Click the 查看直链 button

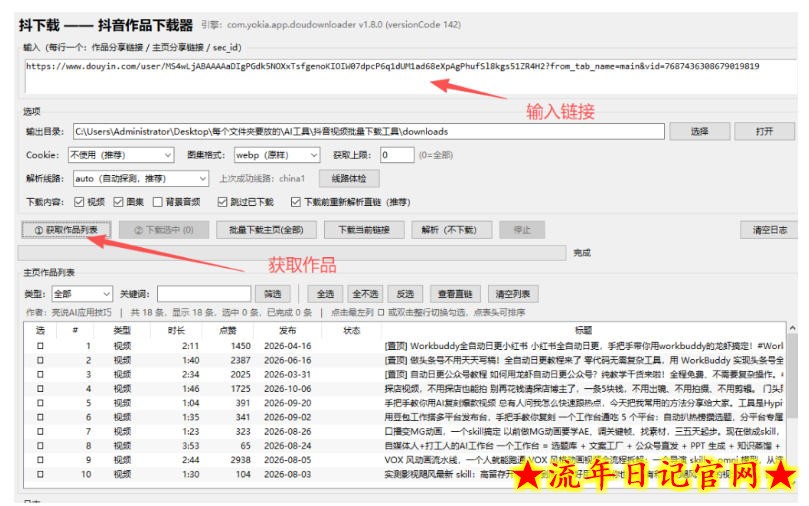click(455, 294)
